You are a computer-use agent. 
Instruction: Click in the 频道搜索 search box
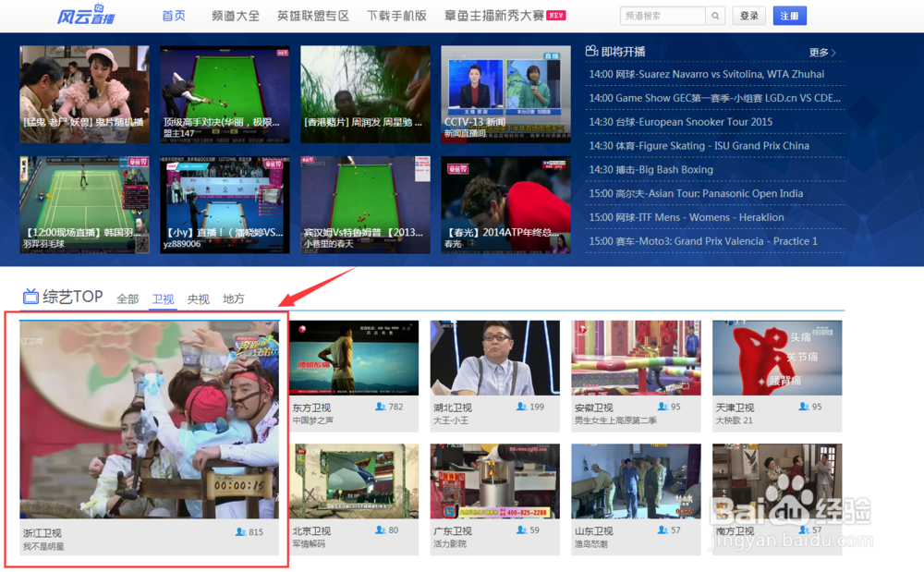663,16
